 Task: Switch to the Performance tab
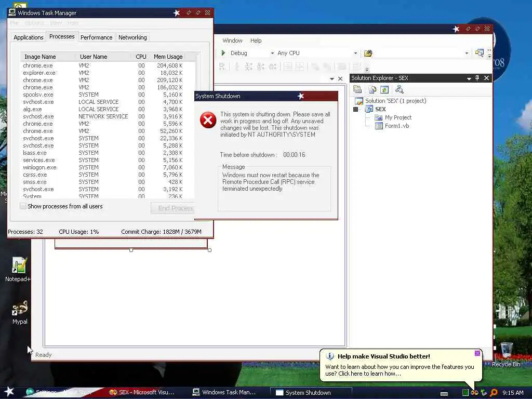tap(96, 37)
